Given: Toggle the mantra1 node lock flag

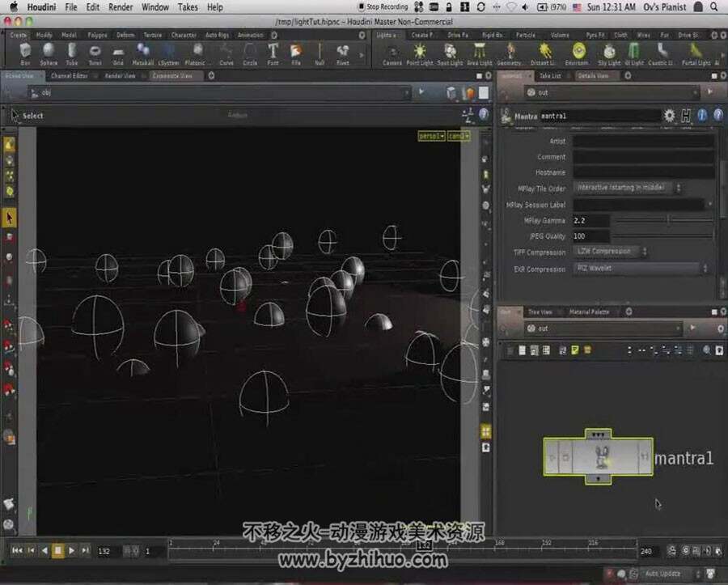Looking at the screenshot, I should [x=565, y=457].
